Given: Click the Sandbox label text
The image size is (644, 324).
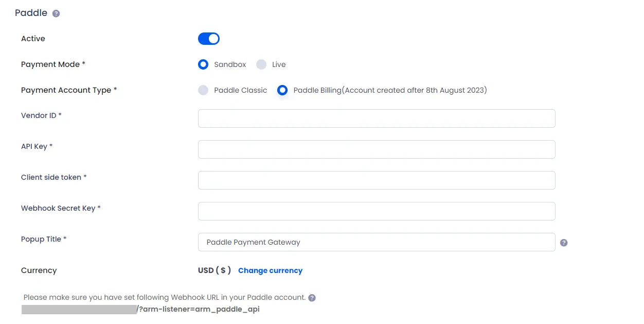Looking at the screenshot, I should [x=230, y=64].
